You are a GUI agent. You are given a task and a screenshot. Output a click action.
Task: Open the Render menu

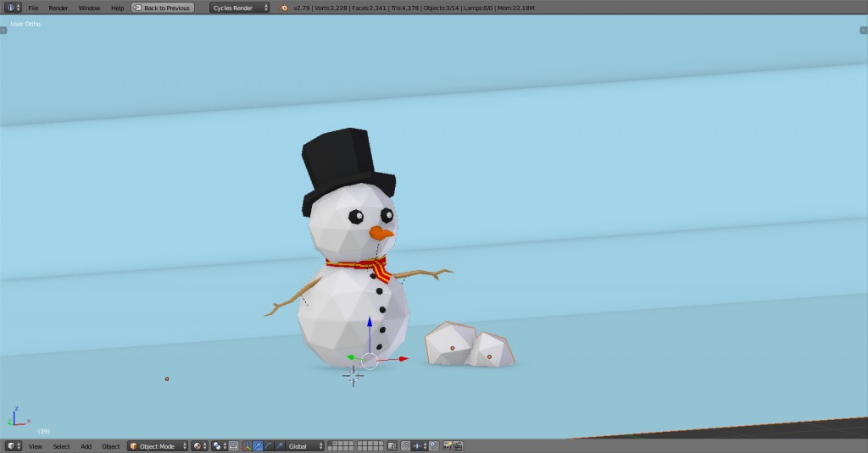[x=58, y=8]
